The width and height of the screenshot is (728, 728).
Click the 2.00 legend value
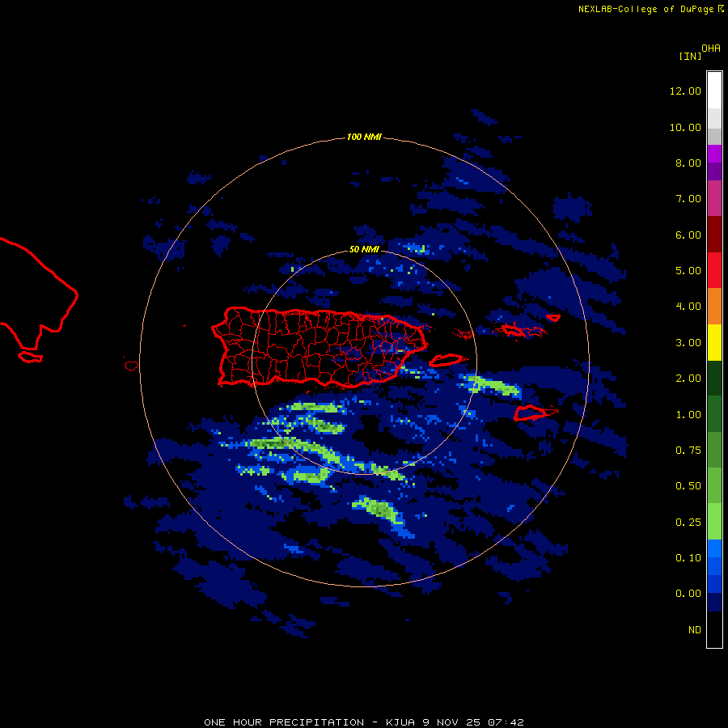[688, 379]
